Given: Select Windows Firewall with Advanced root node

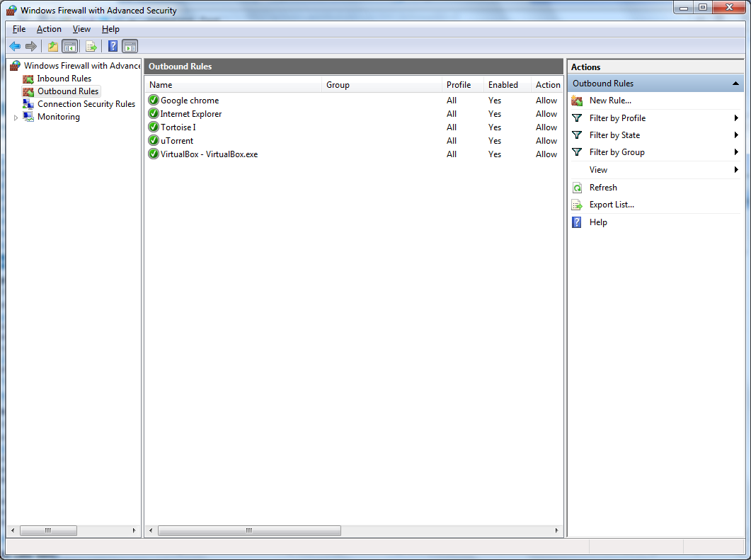Looking at the screenshot, I should (x=82, y=66).
